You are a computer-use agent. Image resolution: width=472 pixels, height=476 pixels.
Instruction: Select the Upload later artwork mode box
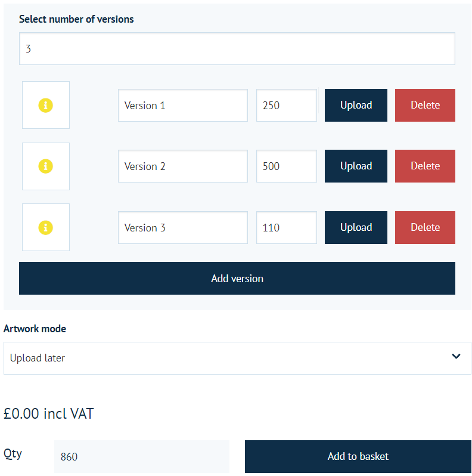pyautogui.click(x=237, y=358)
